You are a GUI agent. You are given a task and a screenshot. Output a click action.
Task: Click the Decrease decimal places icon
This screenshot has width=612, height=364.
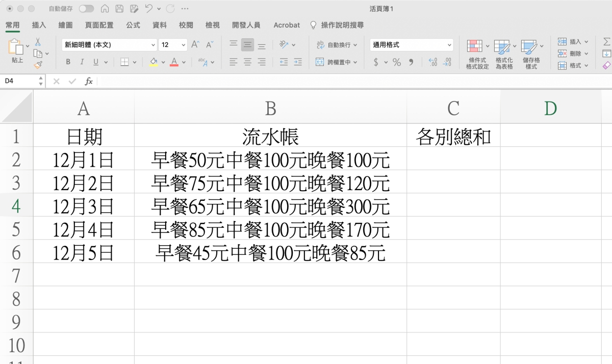(447, 62)
